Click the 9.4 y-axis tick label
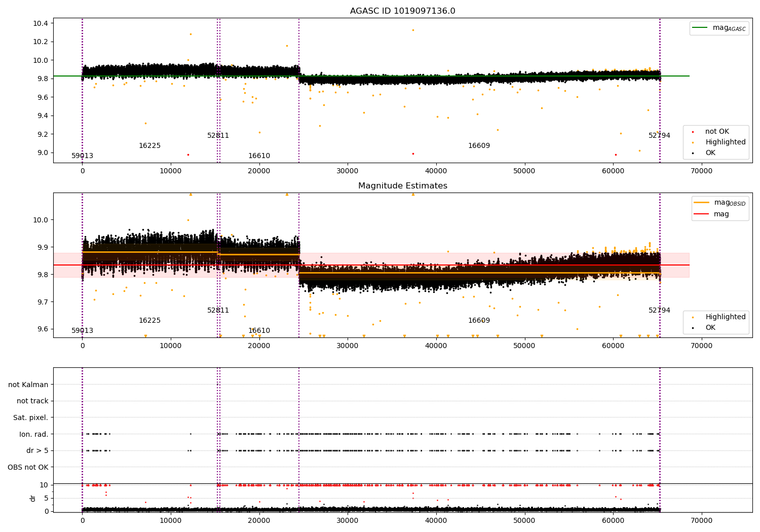 [x=42, y=116]
